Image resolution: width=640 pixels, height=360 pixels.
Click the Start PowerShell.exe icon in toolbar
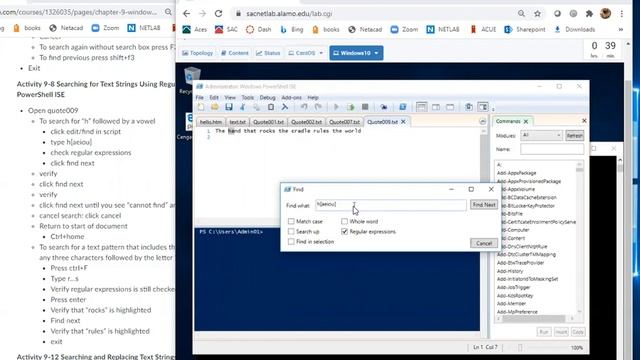click(x=402, y=107)
